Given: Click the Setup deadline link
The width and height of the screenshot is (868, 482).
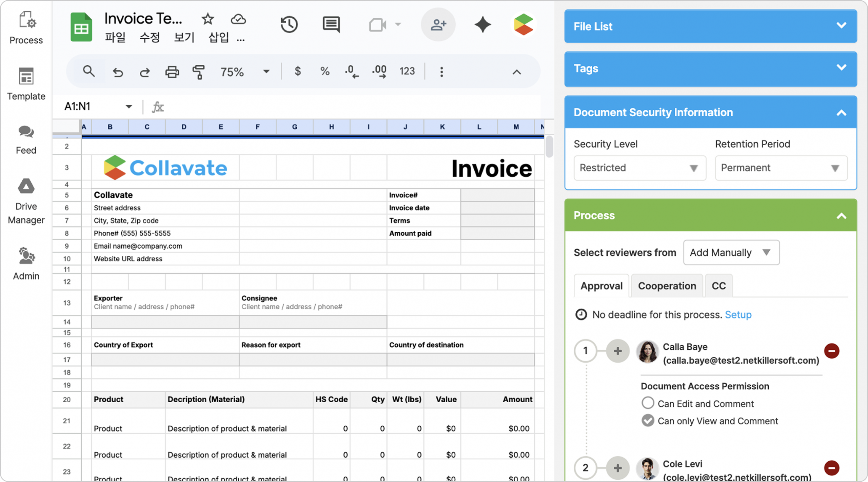Looking at the screenshot, I should point(738,315).
